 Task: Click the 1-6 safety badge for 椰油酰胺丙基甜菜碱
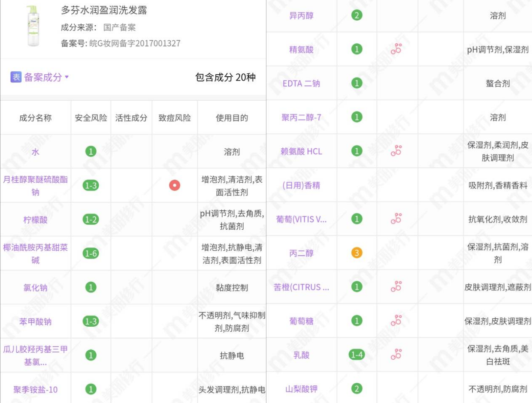(90, 253)
